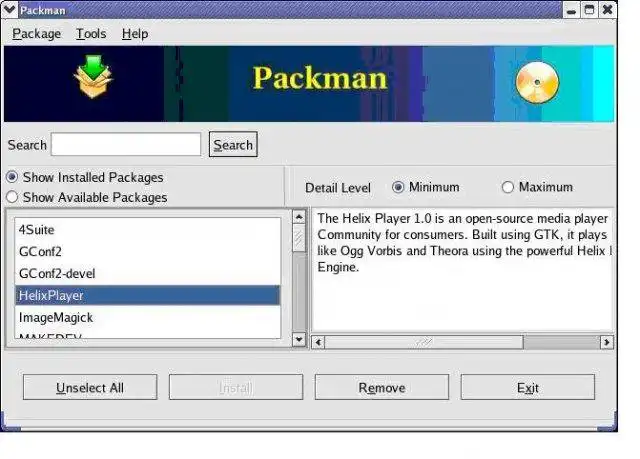
Task: Select the GConf2-devel package
Action: click(147, 274)
